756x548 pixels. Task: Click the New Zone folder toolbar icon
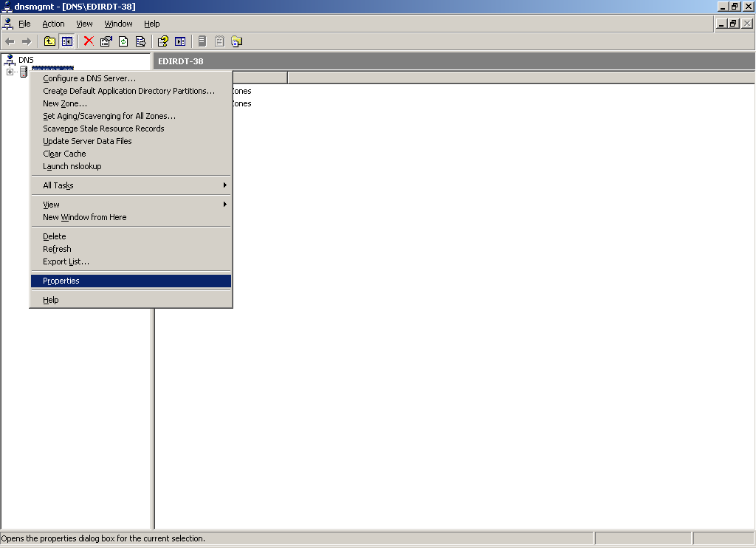(237, 41)
